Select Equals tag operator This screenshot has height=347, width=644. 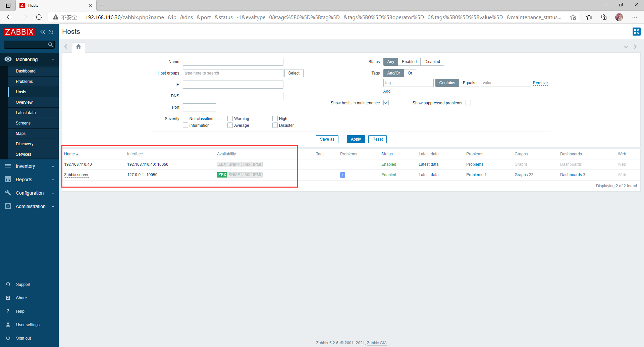click(x=469, y=83)
